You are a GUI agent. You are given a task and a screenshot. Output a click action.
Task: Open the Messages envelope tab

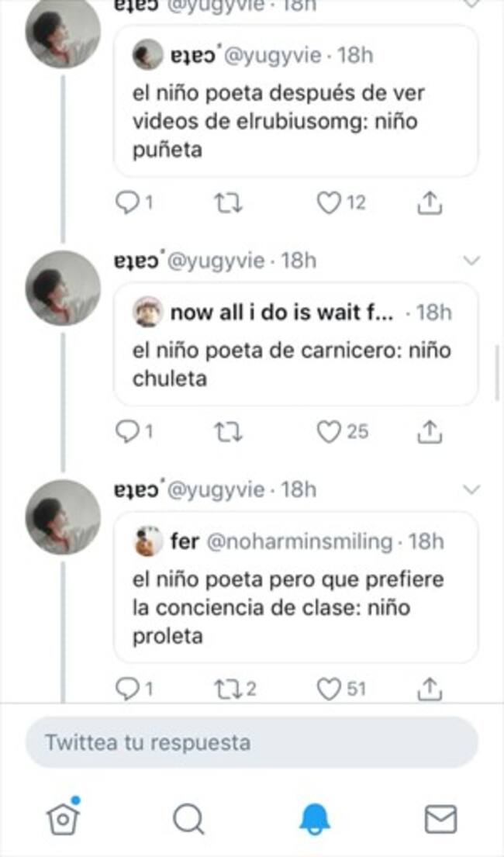click(x=440, y=817)
